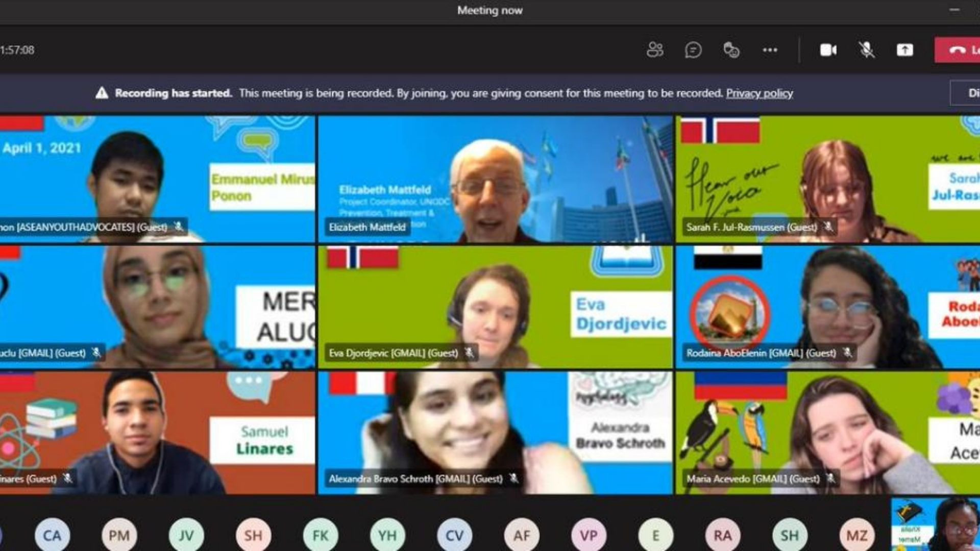Unmute the microphone
The height and width of the screenshot is (551, 980).
pyautogui.click(x=866, y=50)
